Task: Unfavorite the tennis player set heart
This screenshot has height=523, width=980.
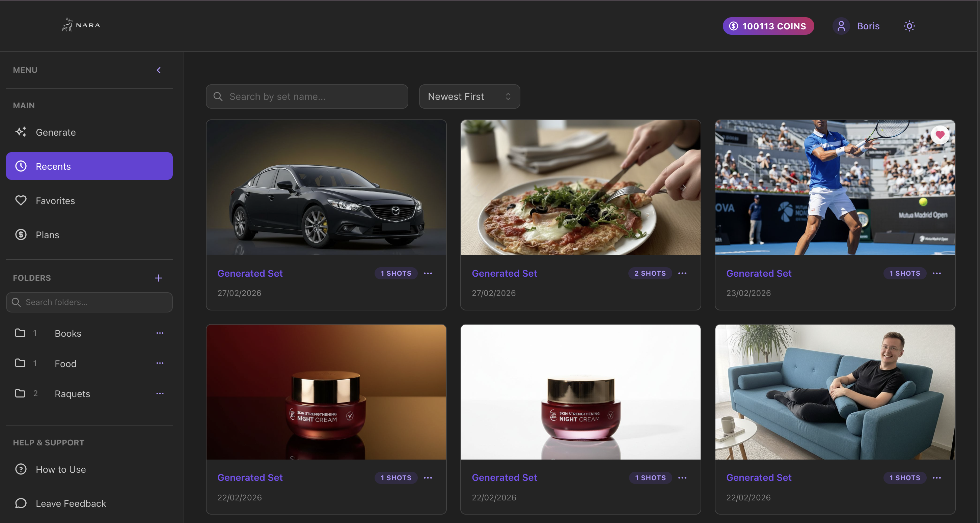Action: (x=940, y=135)
